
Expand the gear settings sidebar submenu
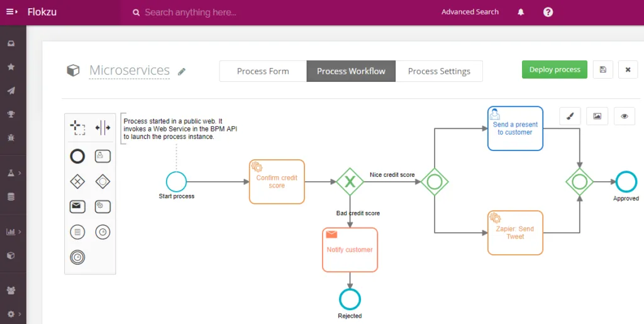pos(14,314)
